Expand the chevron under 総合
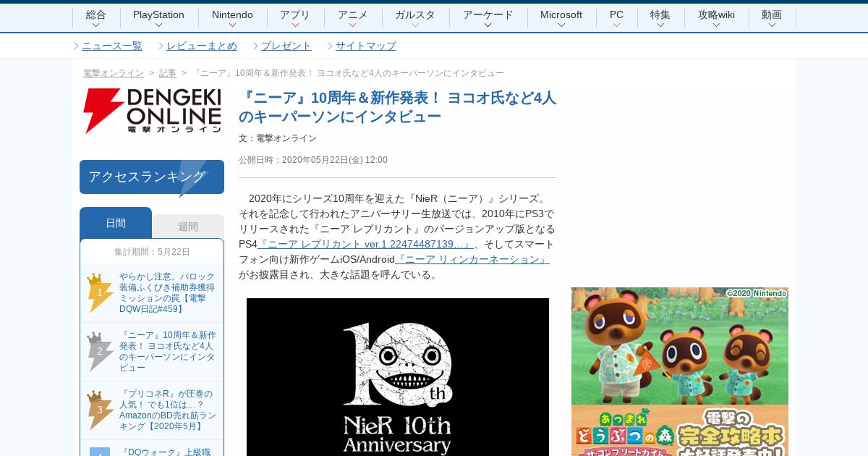Screen dimensions: 868x456 point(96,25)
